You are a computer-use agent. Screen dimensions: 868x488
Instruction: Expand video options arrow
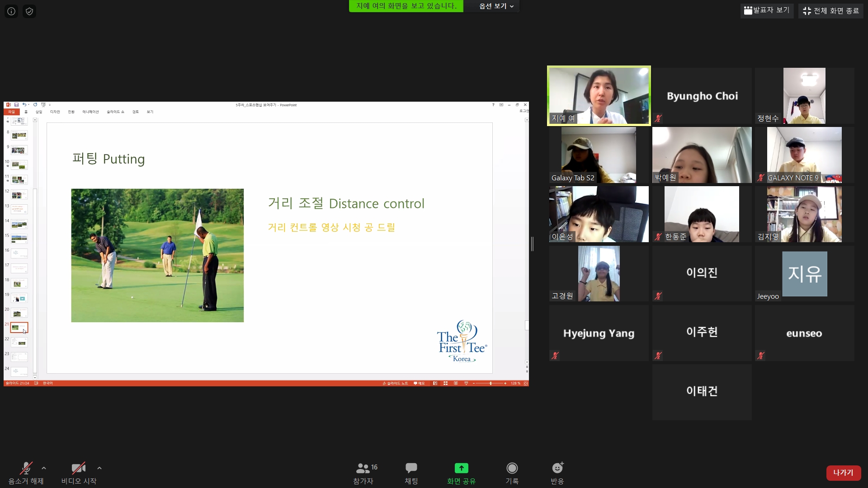coord(99,468)
